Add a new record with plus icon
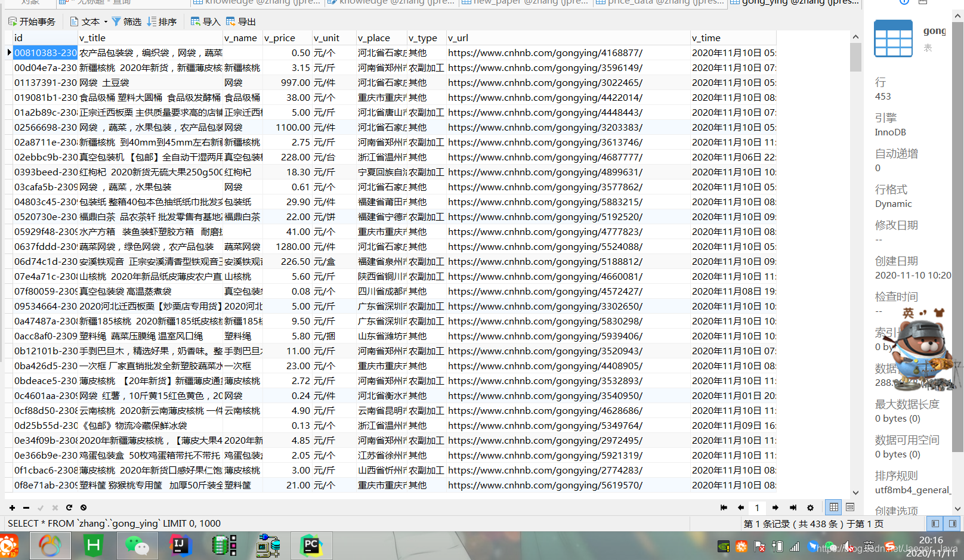This screenshot has height=560, width=964. click(12, 508)
